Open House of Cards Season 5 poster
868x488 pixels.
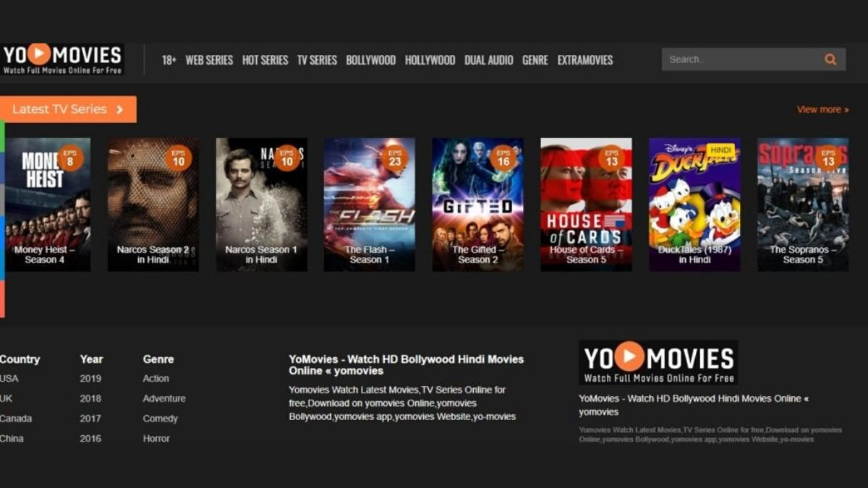[x=586, y=205]
